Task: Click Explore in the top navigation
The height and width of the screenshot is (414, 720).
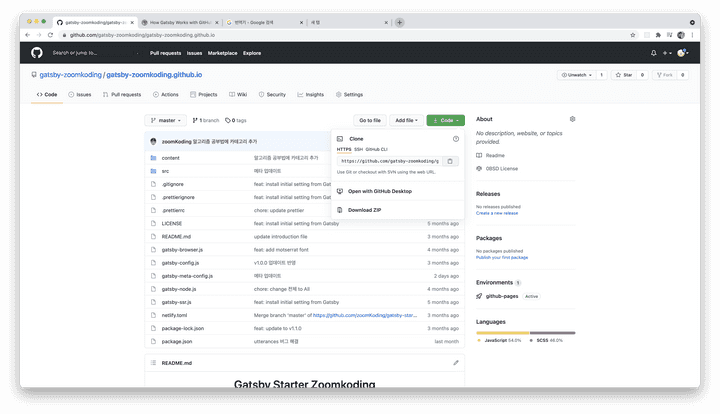Action: pos(252,53)
